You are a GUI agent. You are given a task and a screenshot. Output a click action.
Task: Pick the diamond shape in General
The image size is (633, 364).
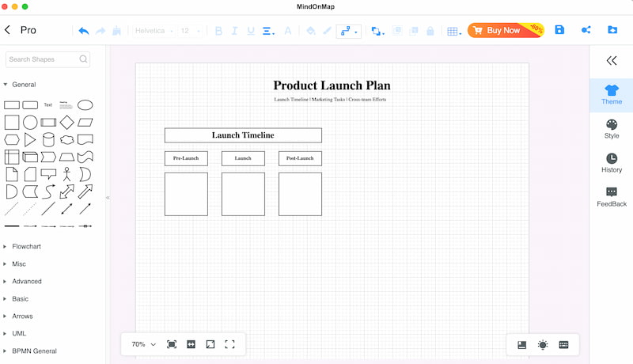pyautogui.click(x=67, y=123)
